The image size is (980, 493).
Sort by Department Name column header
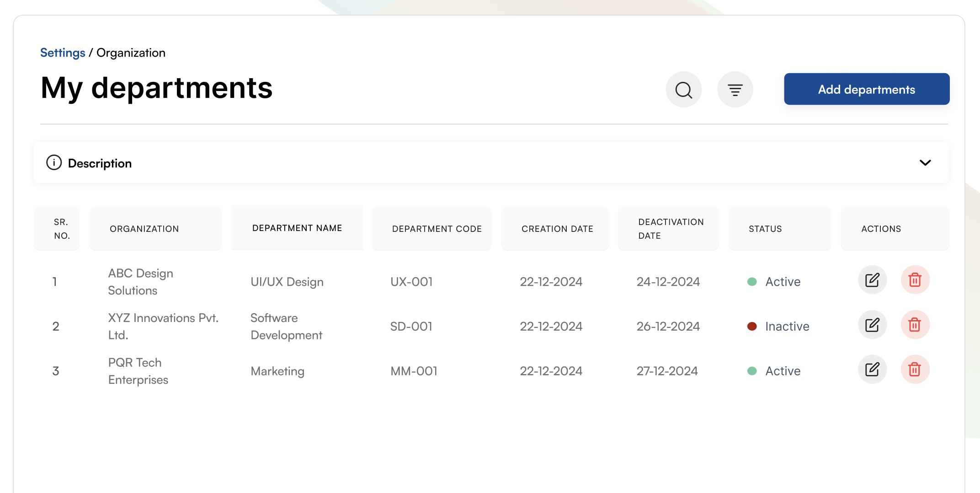pos(297,228)
